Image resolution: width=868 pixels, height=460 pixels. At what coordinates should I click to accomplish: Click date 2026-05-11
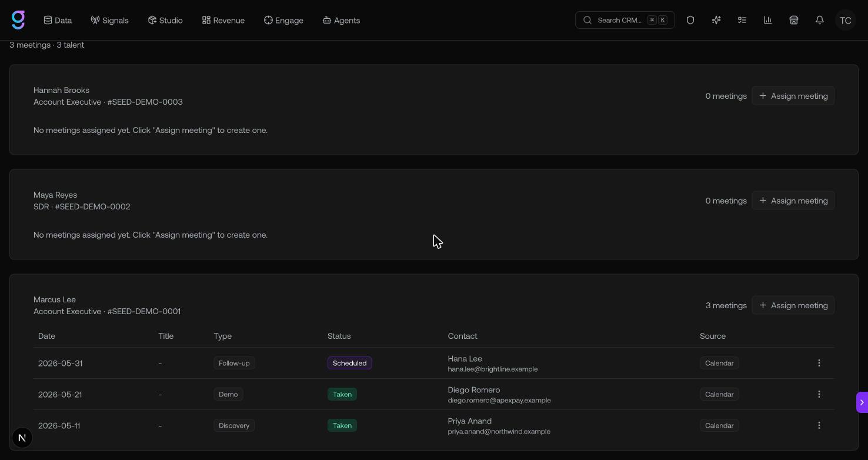[59, 425]
